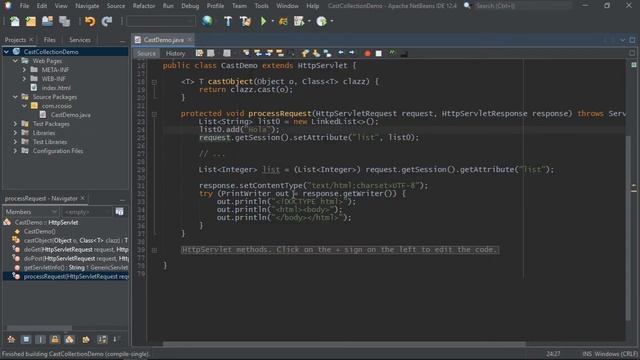Click the grey Redo arrow icon
This screenshot has width=640, height=360.
tap(107, 21)
